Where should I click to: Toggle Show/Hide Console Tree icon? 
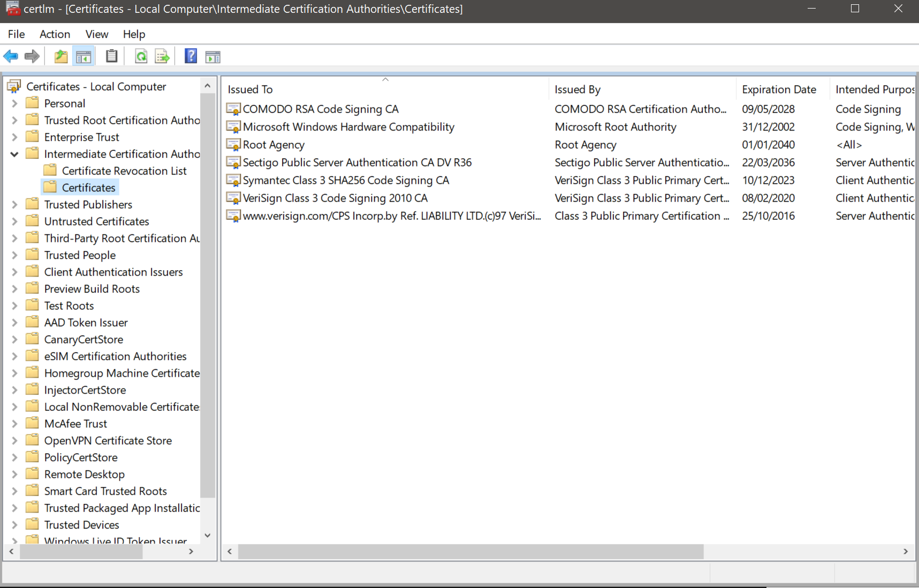coord(83,56)
